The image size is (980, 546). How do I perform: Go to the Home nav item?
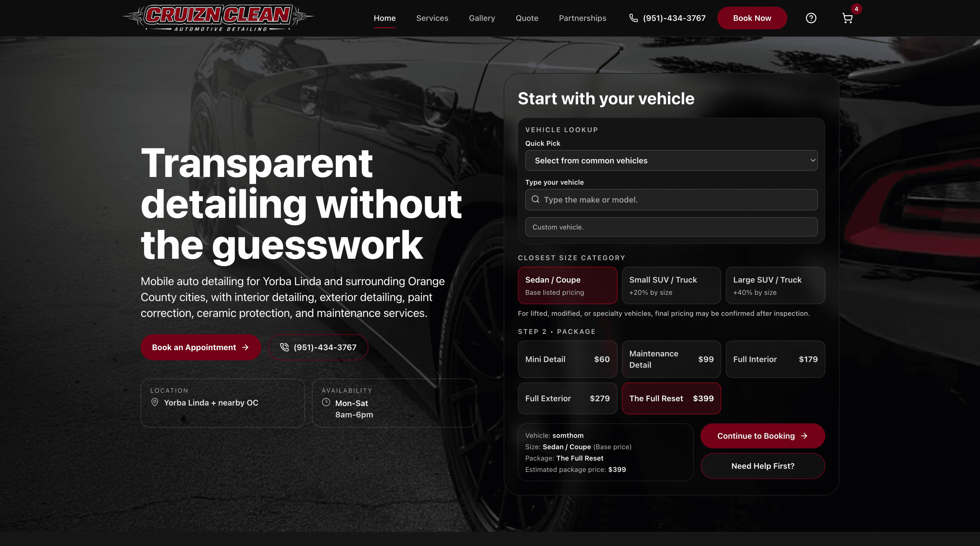[x=384, y=18]
